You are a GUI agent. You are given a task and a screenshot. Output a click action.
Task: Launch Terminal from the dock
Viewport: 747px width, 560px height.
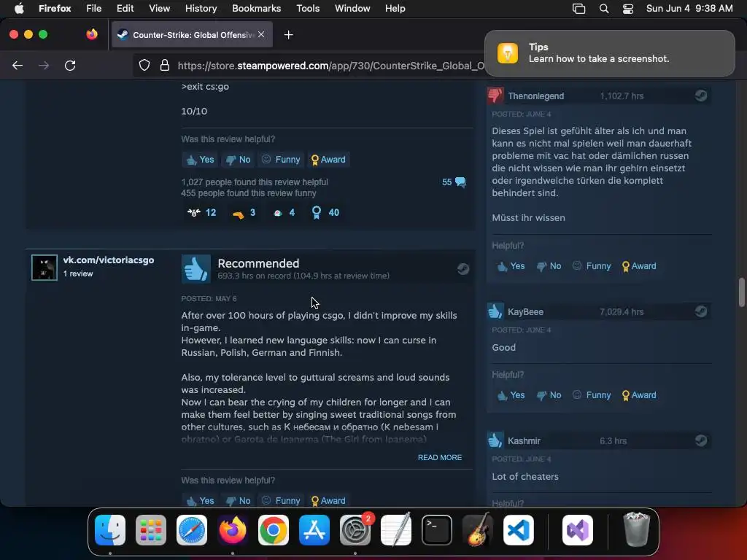pos(437,530)
